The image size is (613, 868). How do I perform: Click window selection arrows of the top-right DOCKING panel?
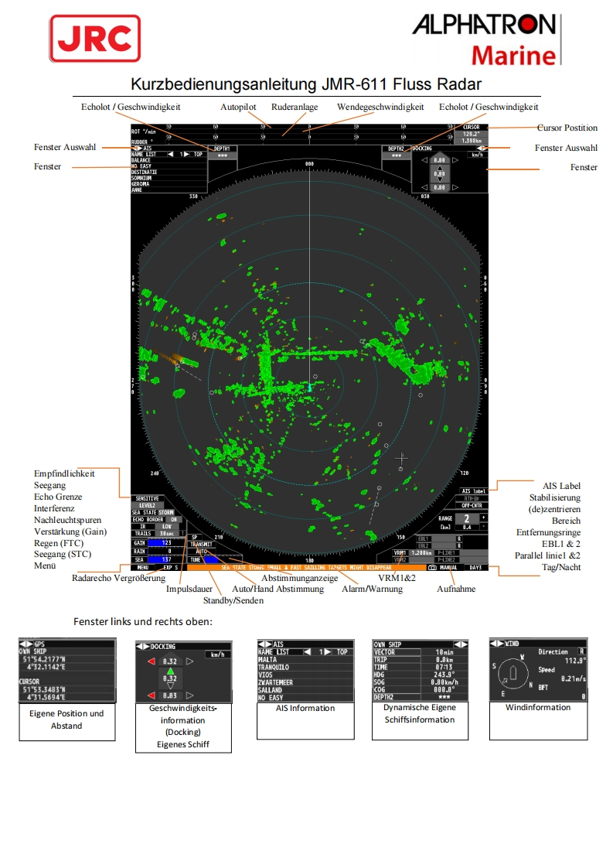(x=482, y=147)
